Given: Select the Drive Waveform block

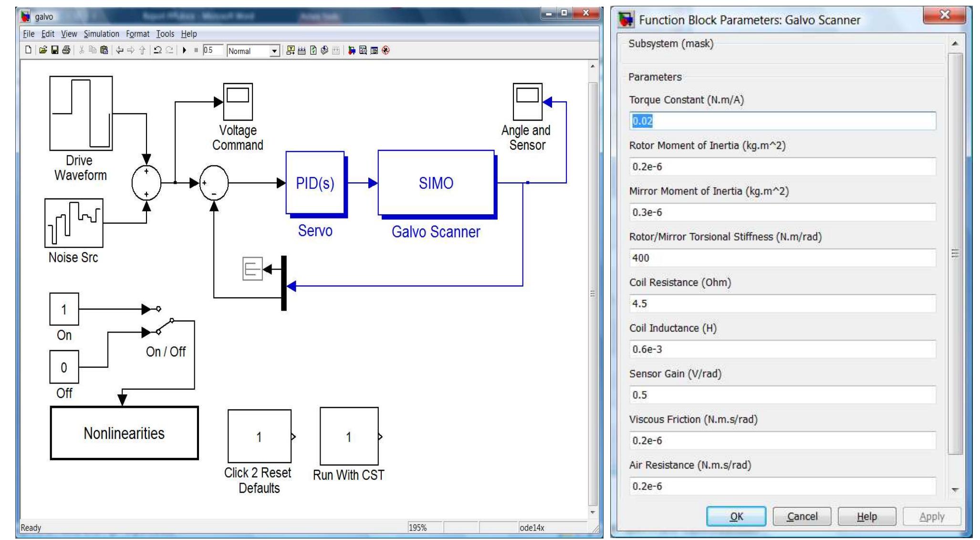Looking at the screenshot, I should 81,114.
